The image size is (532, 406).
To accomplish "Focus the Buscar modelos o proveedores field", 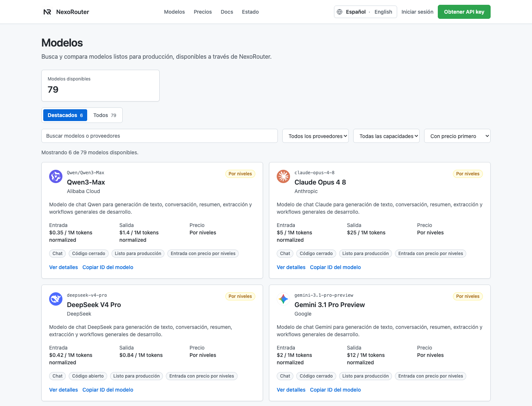I will (160, 136).
